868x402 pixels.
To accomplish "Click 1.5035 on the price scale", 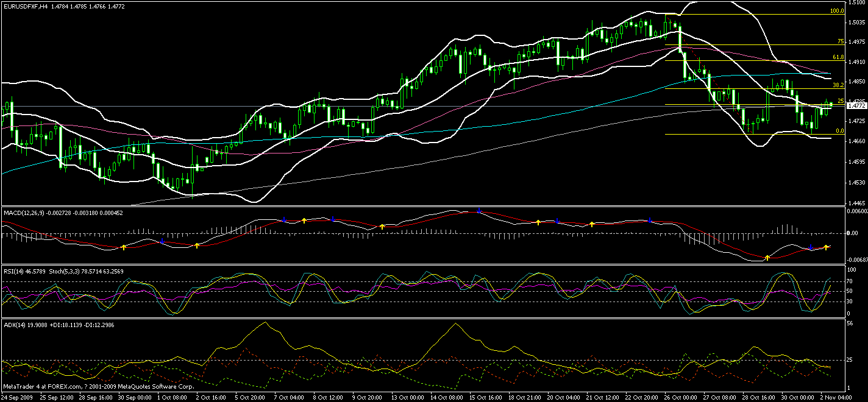I will (856, 23).
